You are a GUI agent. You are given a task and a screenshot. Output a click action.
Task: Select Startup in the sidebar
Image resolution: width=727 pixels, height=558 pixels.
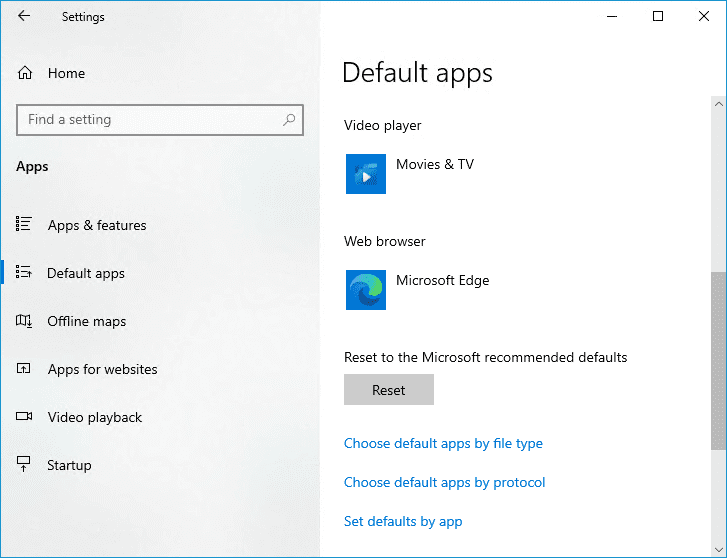click(69, 465)
